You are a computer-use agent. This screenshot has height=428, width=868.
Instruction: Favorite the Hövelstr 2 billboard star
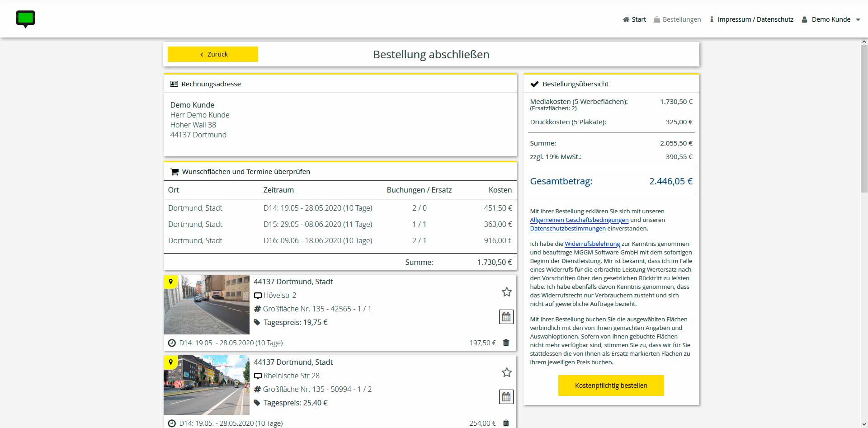click(507, 292)
